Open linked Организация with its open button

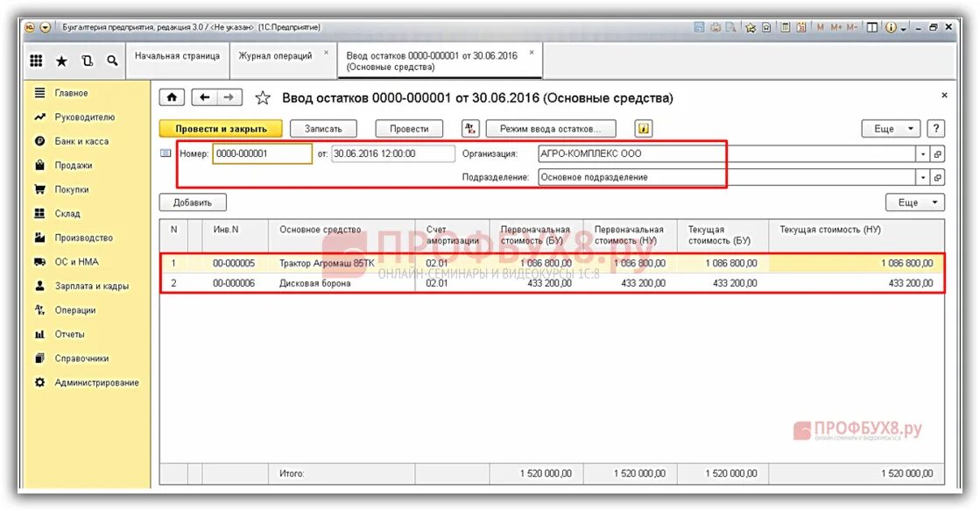tap(937, 154)
